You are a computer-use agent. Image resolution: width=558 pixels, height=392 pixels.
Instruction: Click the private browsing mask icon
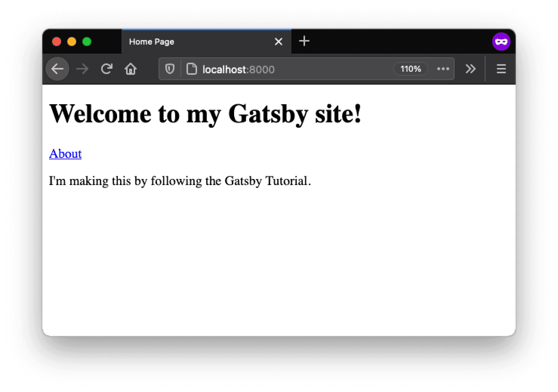tap(501, 42)
